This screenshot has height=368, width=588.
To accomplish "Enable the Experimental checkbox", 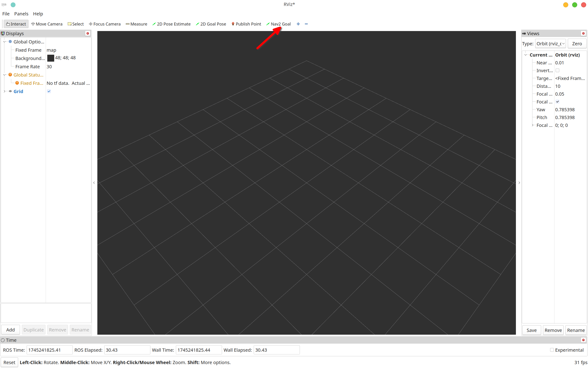I will coord(552,350).
